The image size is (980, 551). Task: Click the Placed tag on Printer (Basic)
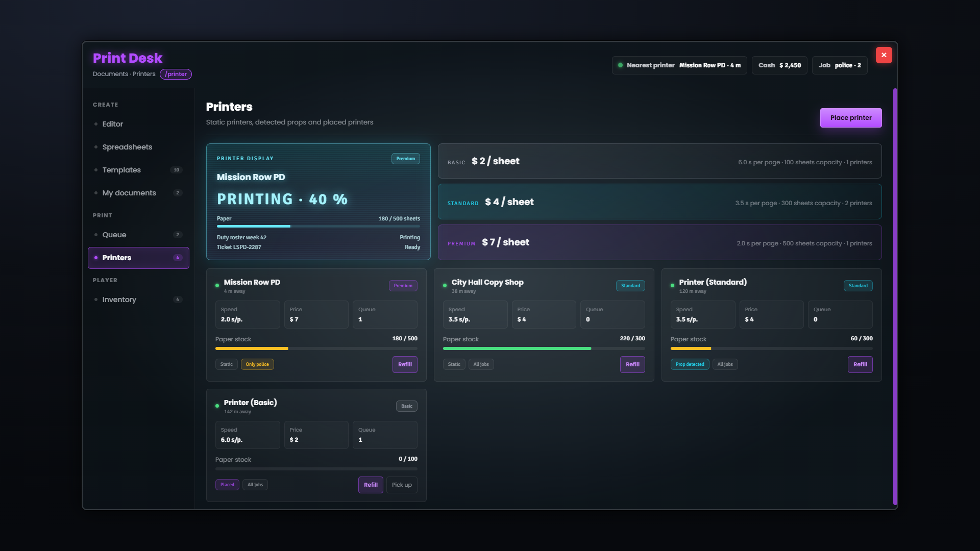pos(227,485)
